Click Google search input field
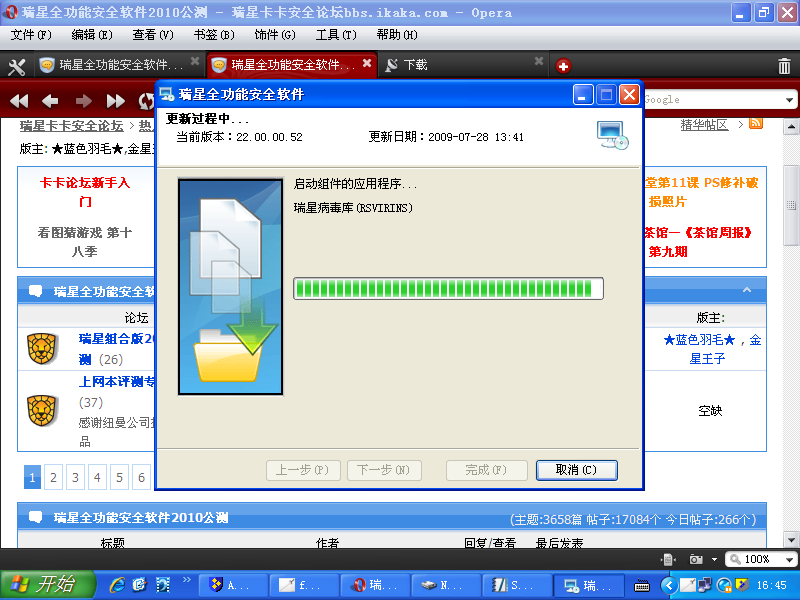 click(713, 100)
